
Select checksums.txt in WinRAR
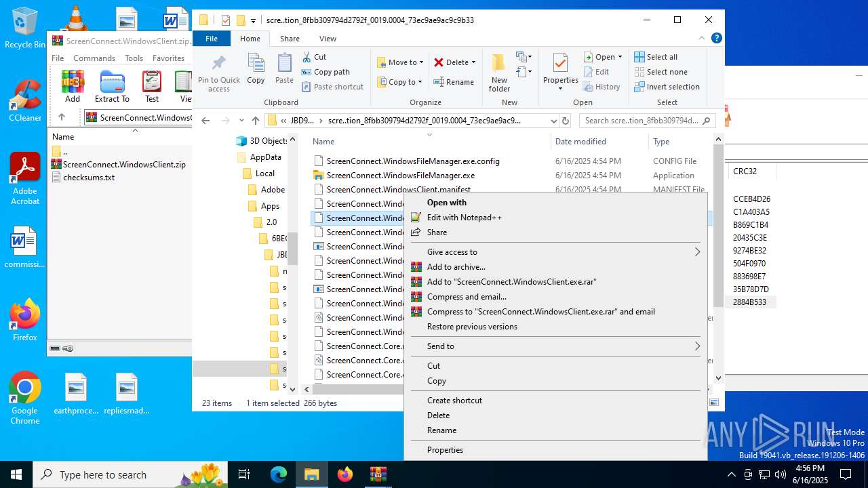[89, 178]
